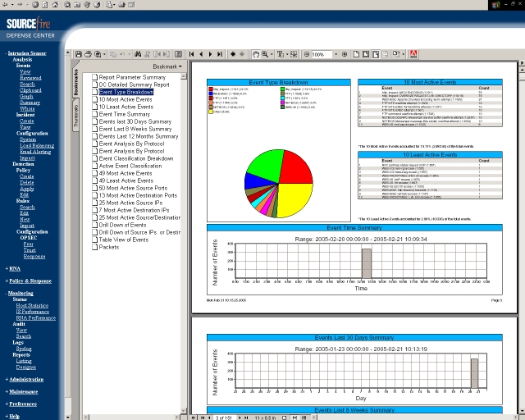
Task: Select continuous page layout in status bar
Action: click(294, 418)
